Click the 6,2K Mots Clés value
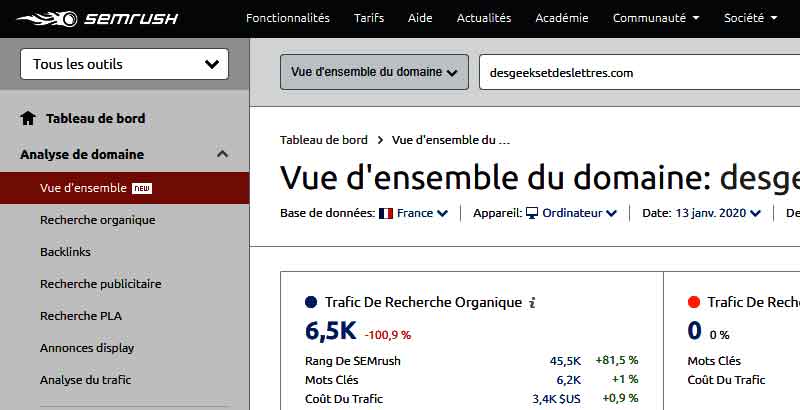The height and width of the screenshot is (410, 800). pyautogui.click(x=569, y=380)
